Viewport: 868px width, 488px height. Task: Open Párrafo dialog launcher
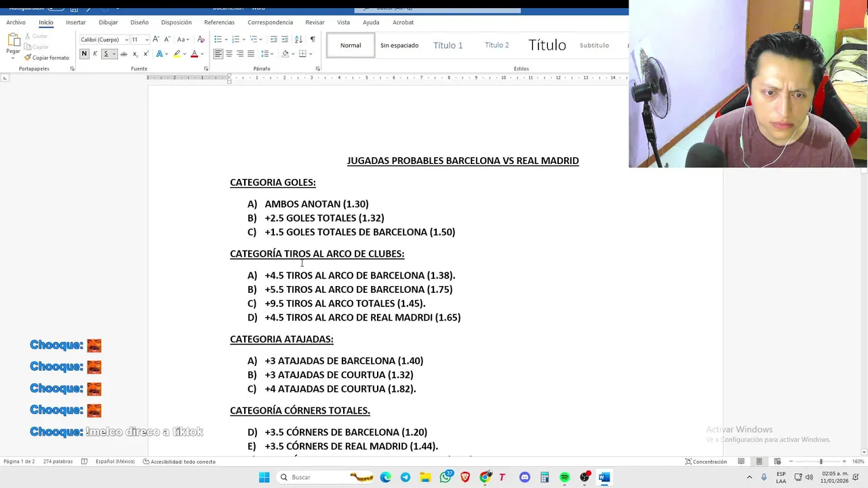[x=317, y=68]
